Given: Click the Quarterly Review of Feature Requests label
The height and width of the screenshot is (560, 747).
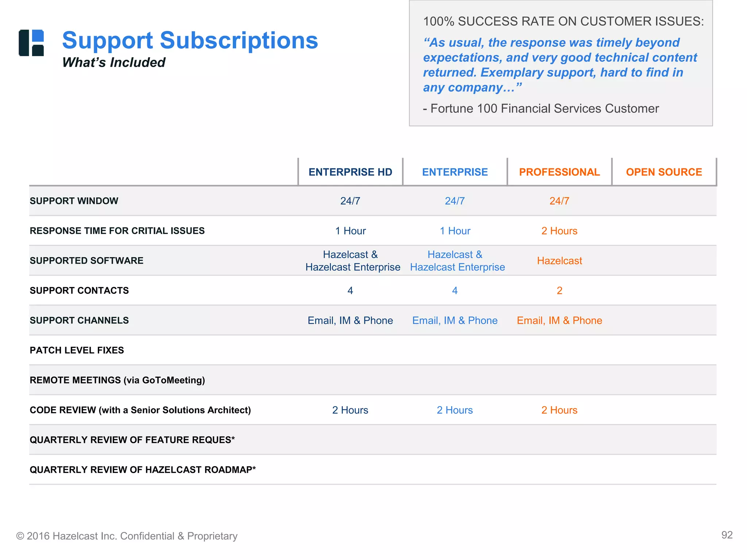Looking at the screenshot, I should coord(132,440).
